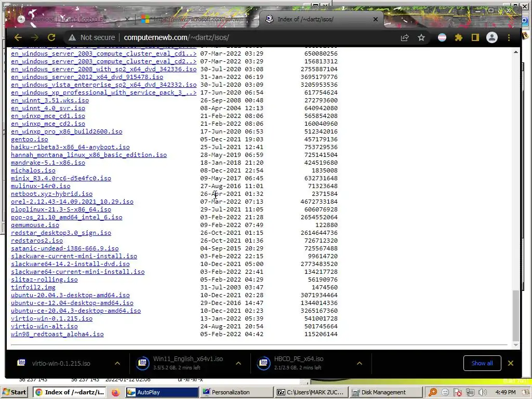
Task: Bookmark this page with the star
Action: pyautogui.click(x=421, y=37)
